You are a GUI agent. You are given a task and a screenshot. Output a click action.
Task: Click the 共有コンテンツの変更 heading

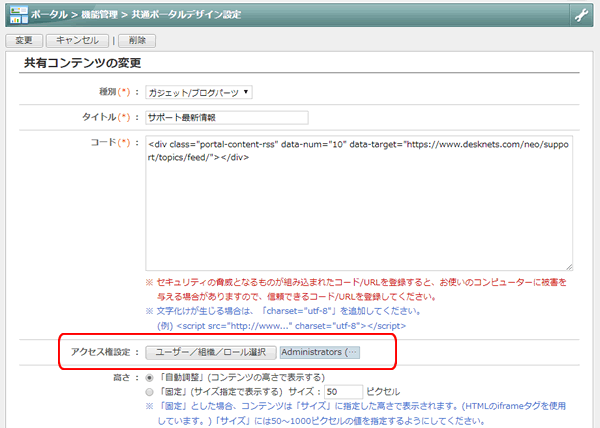click(x=83, y=65)
